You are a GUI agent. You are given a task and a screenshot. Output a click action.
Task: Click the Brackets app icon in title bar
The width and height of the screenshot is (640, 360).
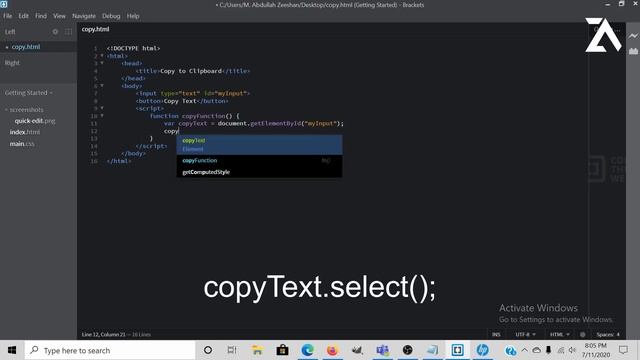tap(4, 4)
